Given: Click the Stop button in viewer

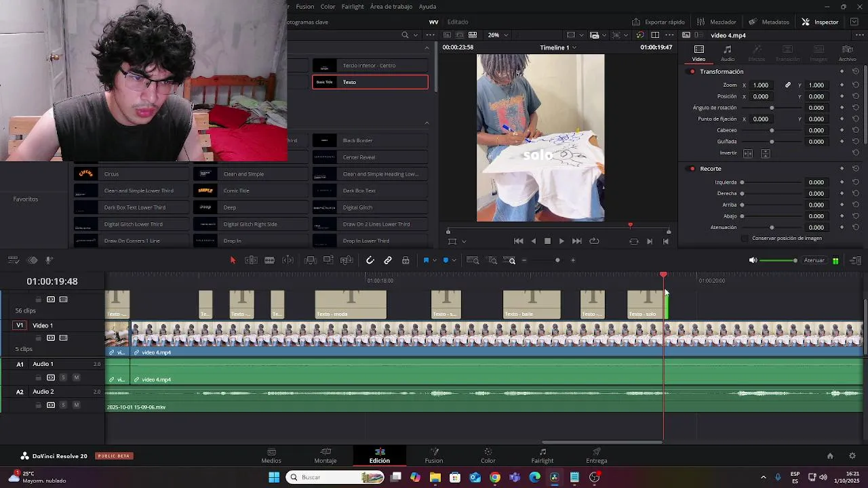Looking at the screenshot, I should (547, 241).
